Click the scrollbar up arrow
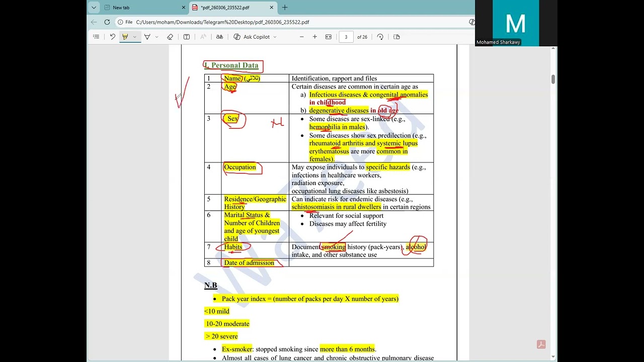 point(553,48)
